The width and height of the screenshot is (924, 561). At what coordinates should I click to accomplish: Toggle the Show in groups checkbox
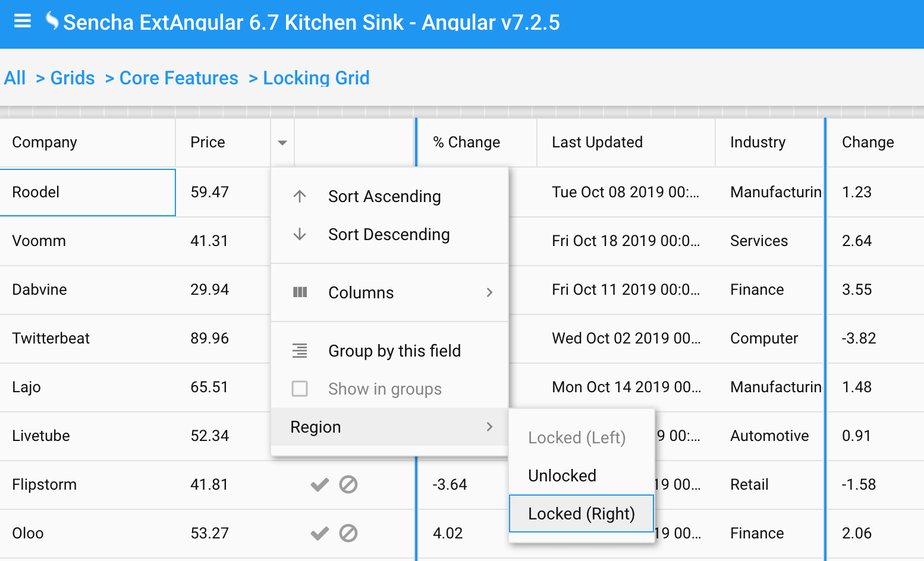tap(300, 389)
